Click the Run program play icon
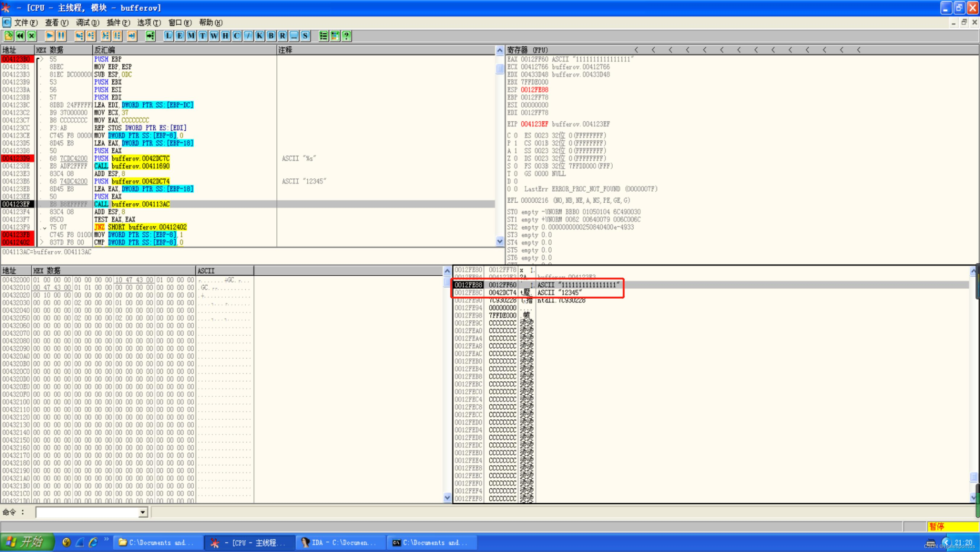 pos(50,36)
